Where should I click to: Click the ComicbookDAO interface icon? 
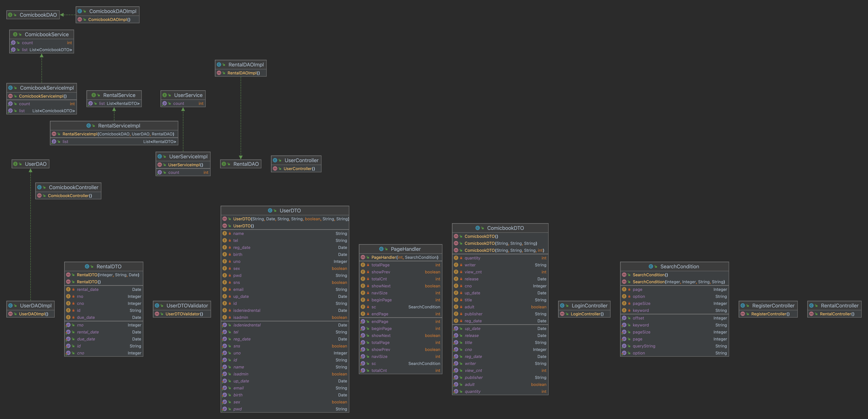10,15
